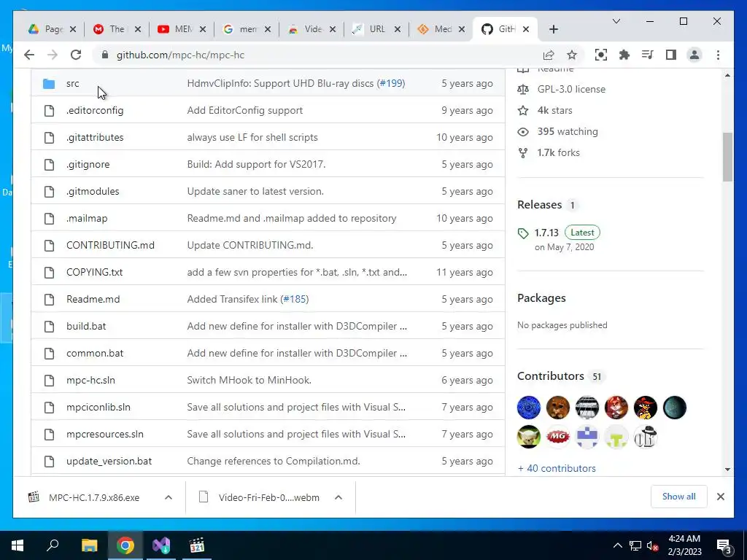
Task: View the 1.7k forks
Action: (x=558, y=152)
